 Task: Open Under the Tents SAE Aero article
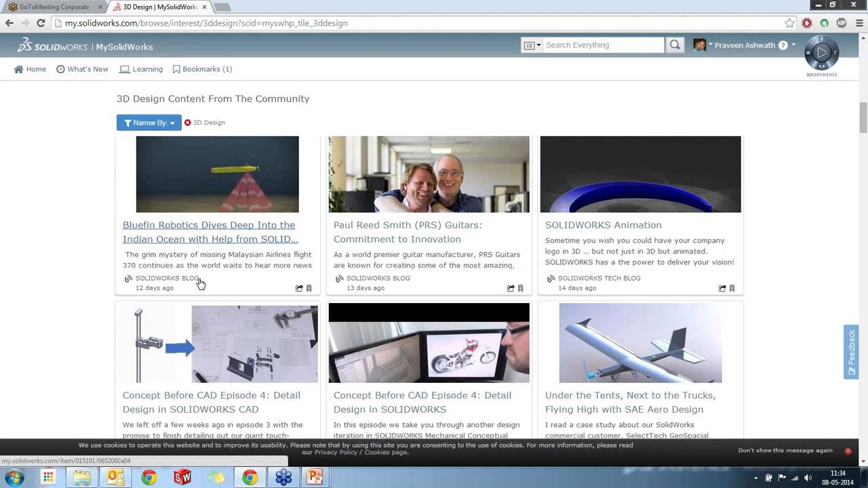(x=630, y=402)
